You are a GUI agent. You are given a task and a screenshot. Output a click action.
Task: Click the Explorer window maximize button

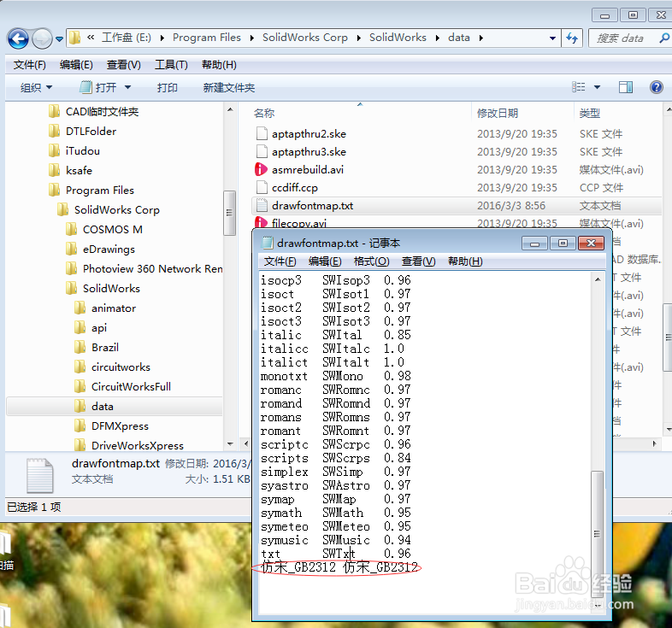point(633,15)
